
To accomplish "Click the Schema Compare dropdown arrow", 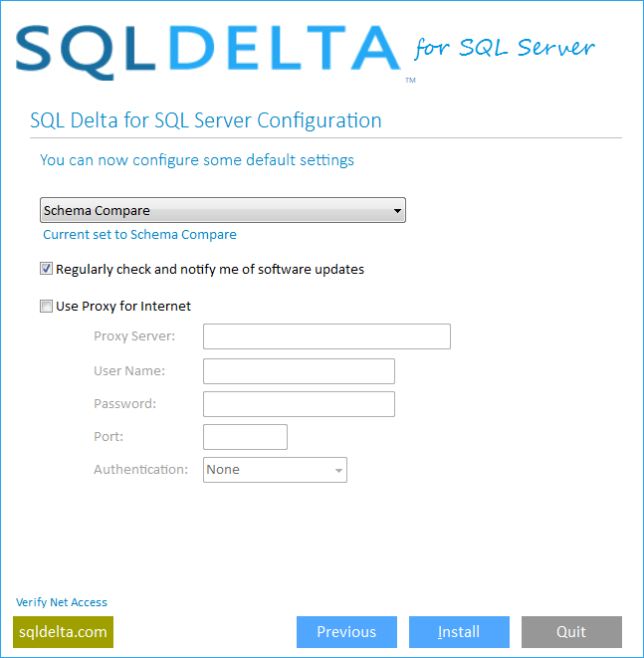I will click(x=397, y=211).
